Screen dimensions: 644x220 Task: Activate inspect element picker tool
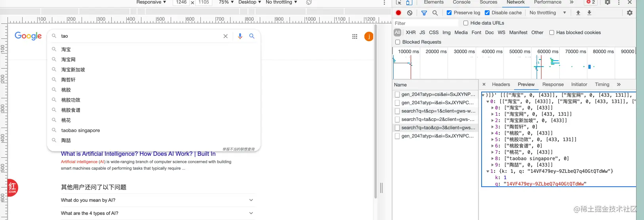[x=399, y=2]
